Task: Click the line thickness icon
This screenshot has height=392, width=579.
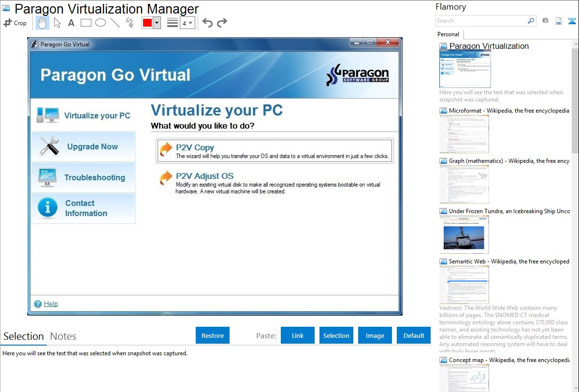Action: (173, 23)
